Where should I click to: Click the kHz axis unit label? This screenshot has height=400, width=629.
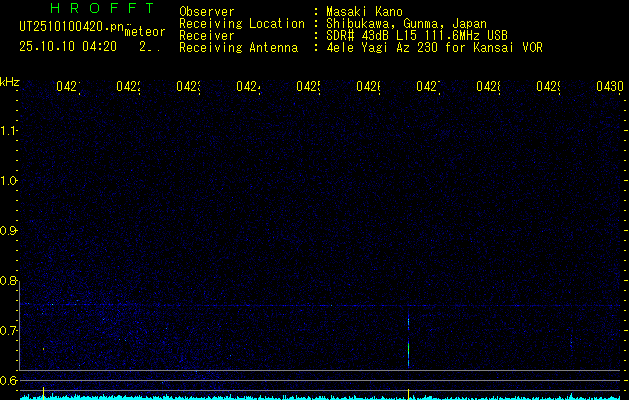pos(10,81)
